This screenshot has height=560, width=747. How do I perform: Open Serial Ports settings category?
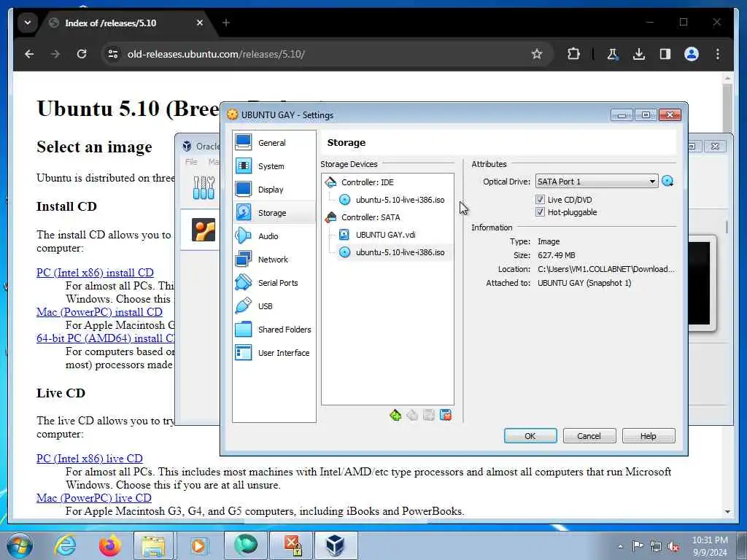274,283
